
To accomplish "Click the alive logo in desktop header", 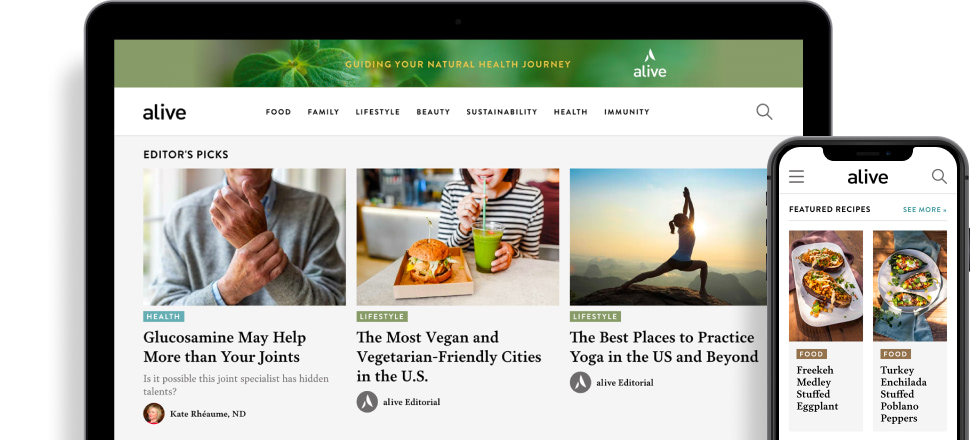I will click(x=165, y=112).
